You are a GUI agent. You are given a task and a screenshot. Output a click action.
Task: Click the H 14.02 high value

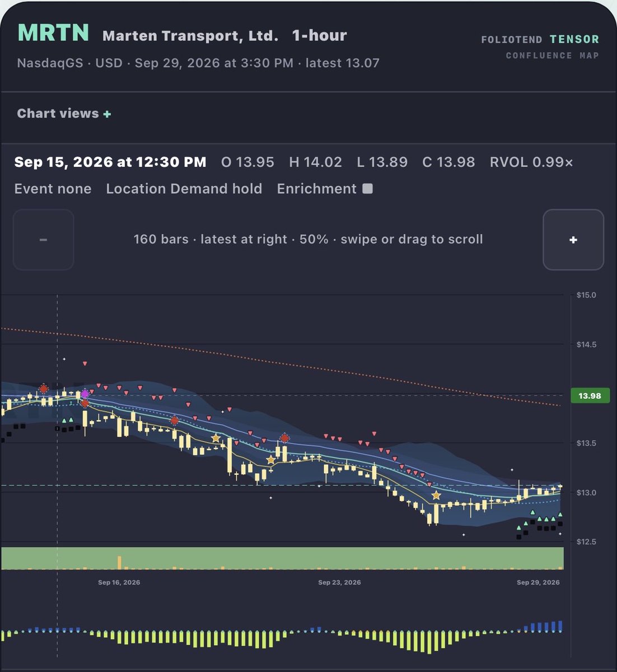(x=315, y=162)
